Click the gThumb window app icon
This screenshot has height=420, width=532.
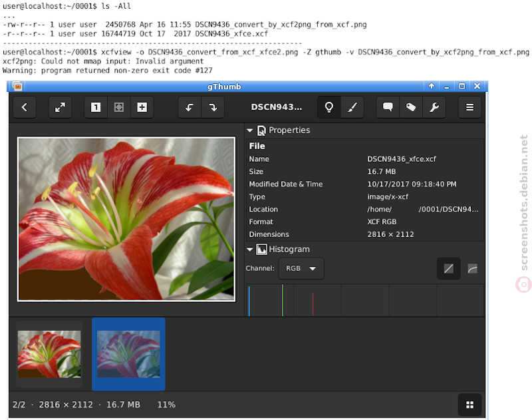tap(18, 87)
